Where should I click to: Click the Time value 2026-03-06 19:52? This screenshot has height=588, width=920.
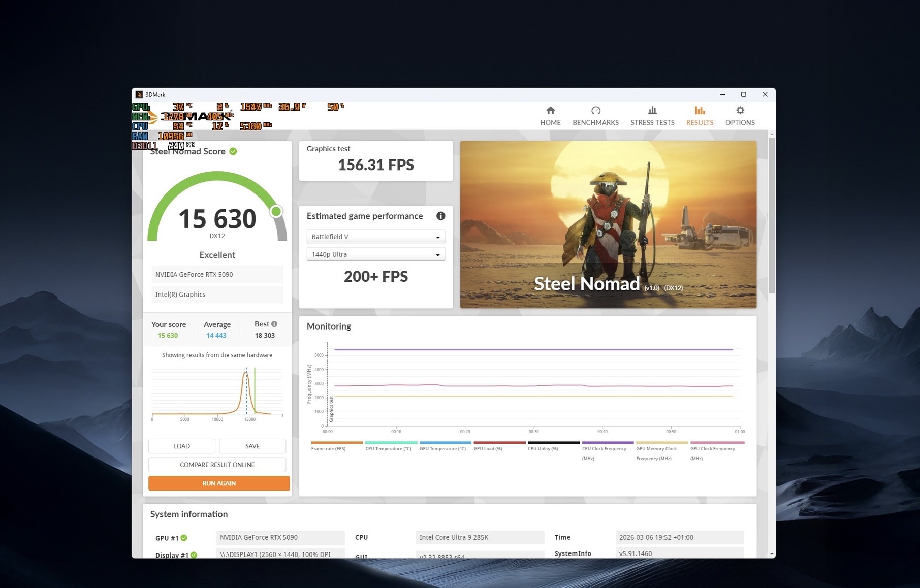pyautogui.click(x=679, y=537)
